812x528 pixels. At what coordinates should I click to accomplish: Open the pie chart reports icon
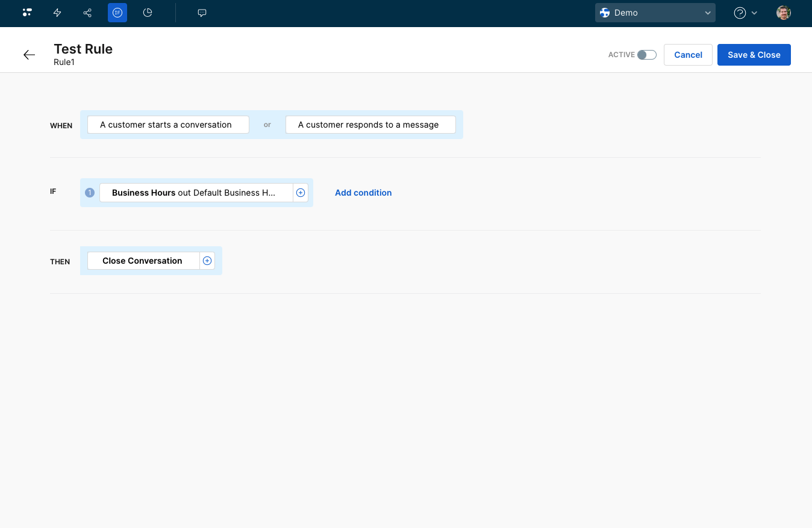click(148, 13)
